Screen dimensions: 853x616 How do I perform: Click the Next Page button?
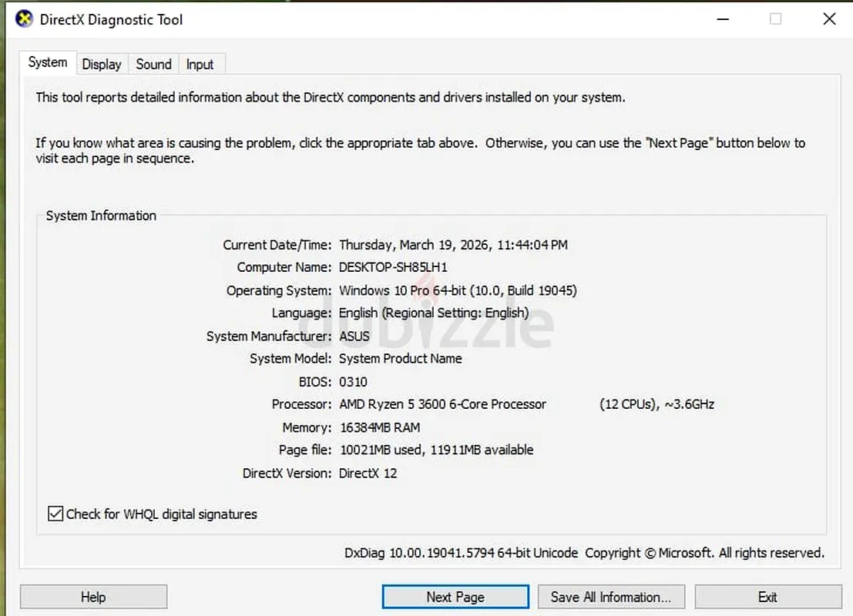(x=455, y=597)
